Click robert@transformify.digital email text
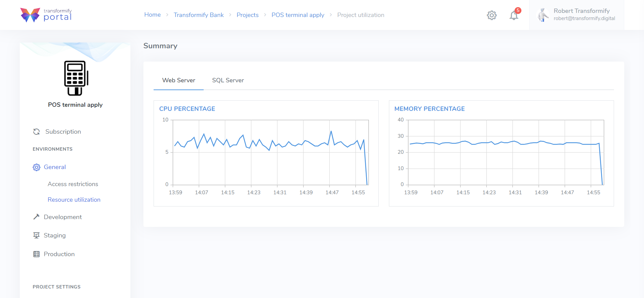 click(x=584, y=18)
